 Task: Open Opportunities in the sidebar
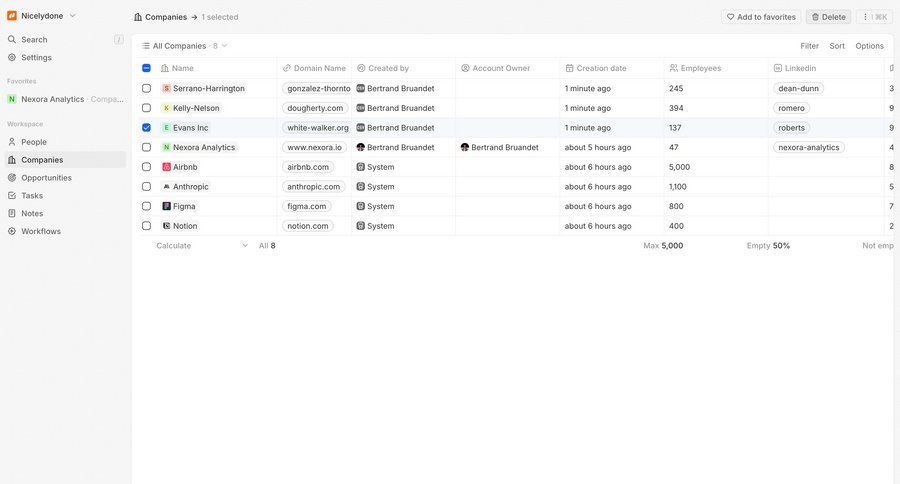tap(65, 178)
